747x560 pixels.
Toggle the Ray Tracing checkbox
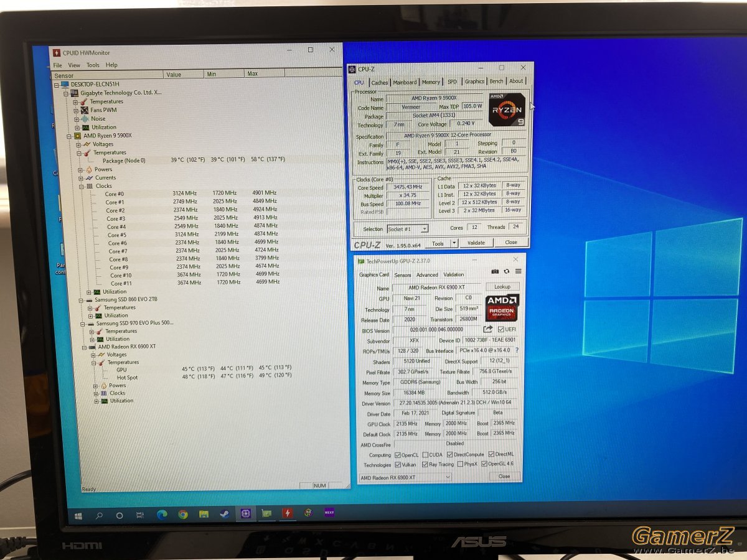[x=425, y=465]
